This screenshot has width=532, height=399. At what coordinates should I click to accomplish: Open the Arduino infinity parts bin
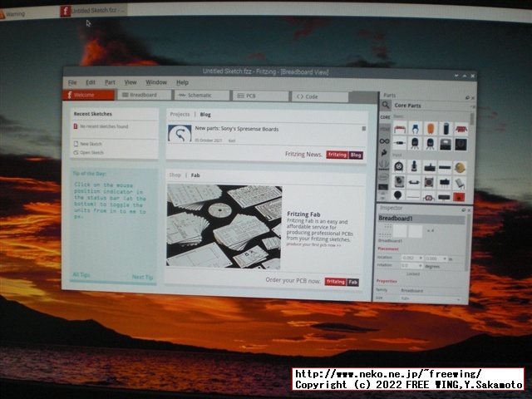384,141
